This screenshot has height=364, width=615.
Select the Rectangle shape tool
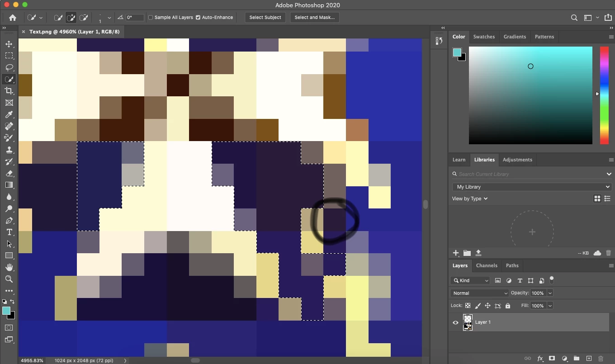tap(9, 255)
